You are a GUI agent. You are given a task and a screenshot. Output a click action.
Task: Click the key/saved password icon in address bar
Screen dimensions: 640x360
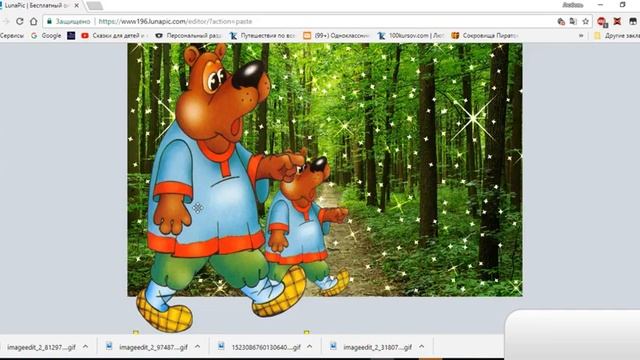561,21
